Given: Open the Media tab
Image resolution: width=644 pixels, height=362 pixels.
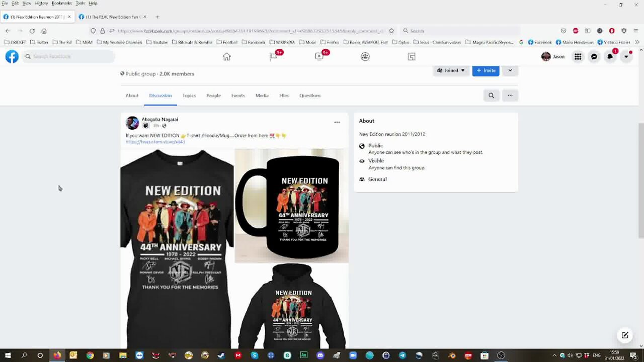Looking at the screenshot, I should click(x=262, y=96).
